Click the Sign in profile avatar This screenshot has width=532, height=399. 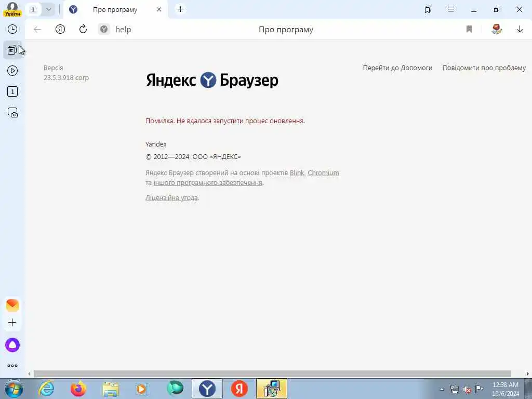[12, 9]
